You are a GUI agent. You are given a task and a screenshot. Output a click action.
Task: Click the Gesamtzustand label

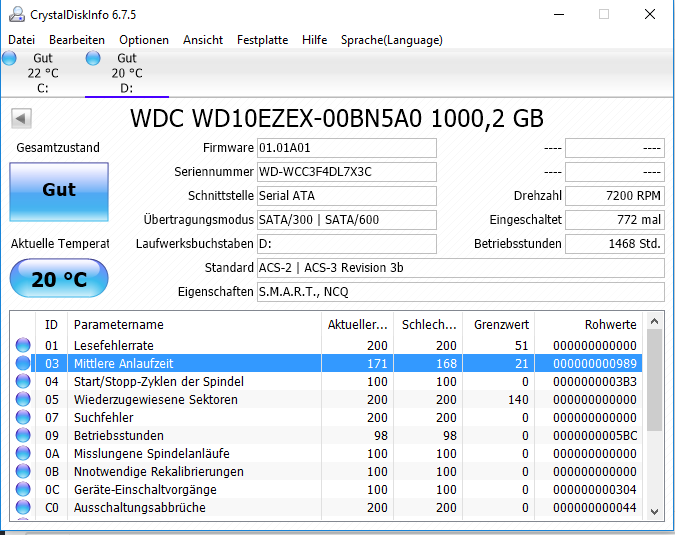coord(58,148)
